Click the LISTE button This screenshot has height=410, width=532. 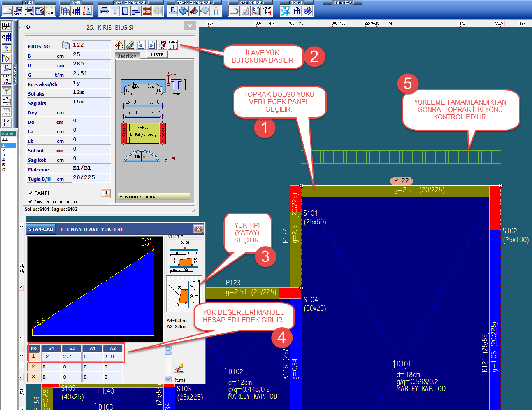[x=157, y=55]
